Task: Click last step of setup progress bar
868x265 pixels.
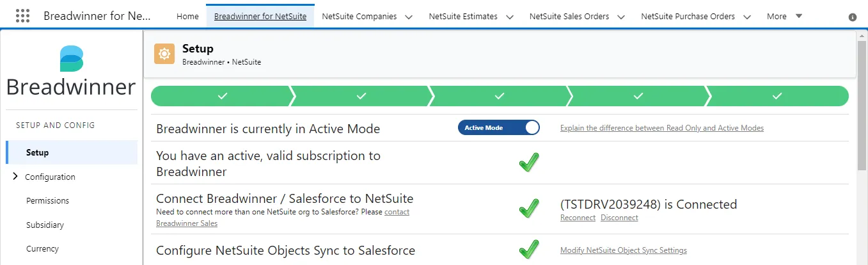Action: pyautogui.click(x=777, y=96)
